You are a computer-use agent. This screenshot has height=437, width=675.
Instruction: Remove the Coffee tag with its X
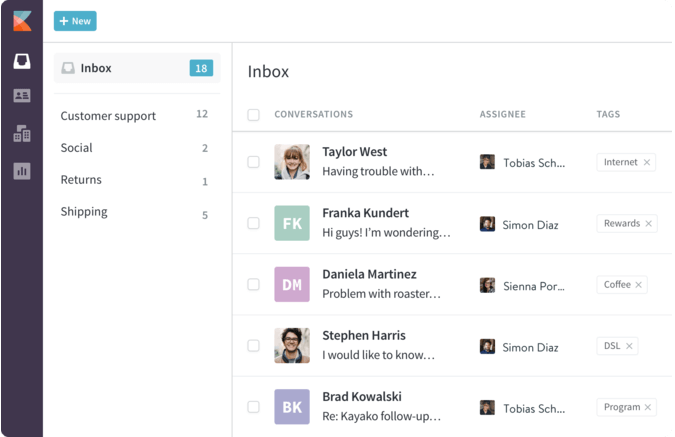coord(640,285)
